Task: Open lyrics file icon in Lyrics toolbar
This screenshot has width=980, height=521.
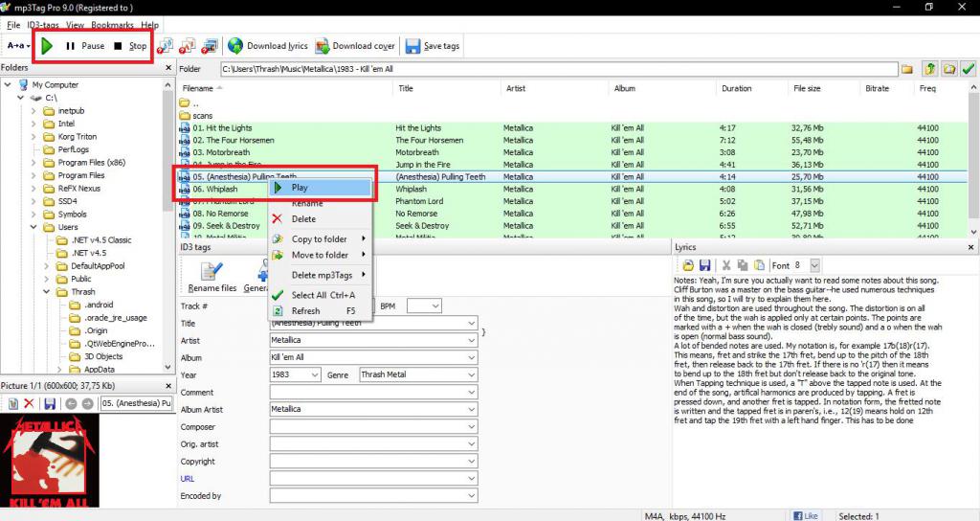Action: click(x=688, y=265)
